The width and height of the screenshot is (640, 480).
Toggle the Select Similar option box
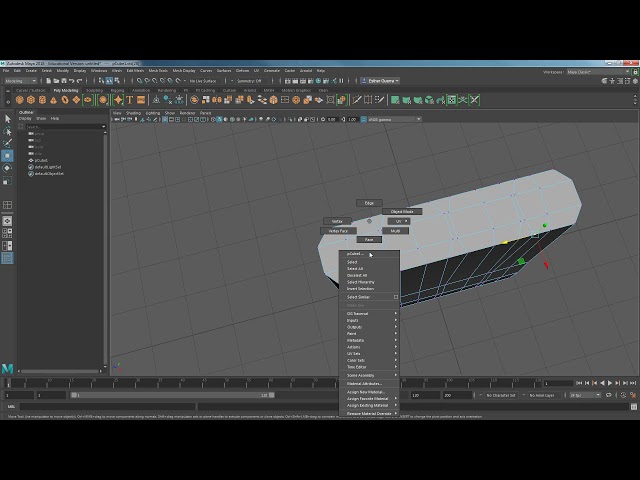point(396,297)
